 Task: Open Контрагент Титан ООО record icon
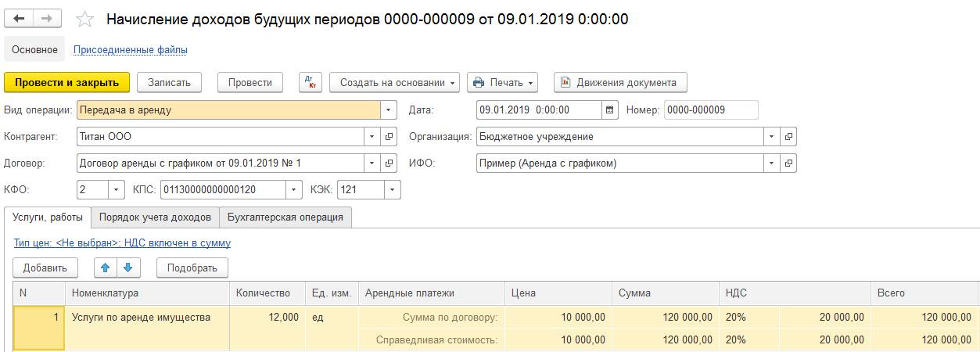click(389, 137)
